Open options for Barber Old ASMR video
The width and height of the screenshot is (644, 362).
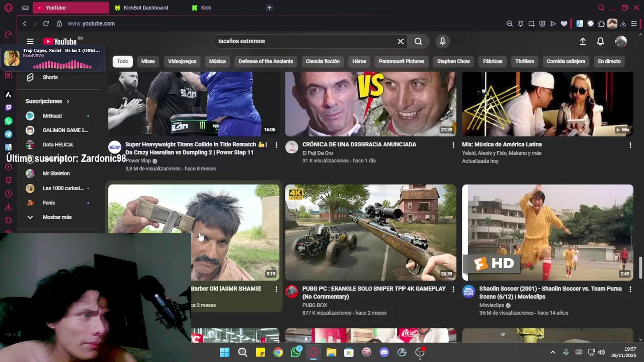coord(276,289)
